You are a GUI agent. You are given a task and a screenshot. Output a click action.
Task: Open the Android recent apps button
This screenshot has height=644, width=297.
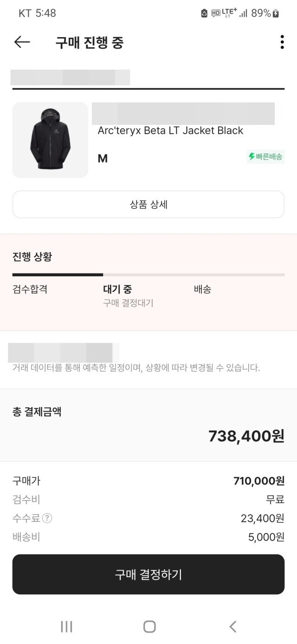coord(66,626)
